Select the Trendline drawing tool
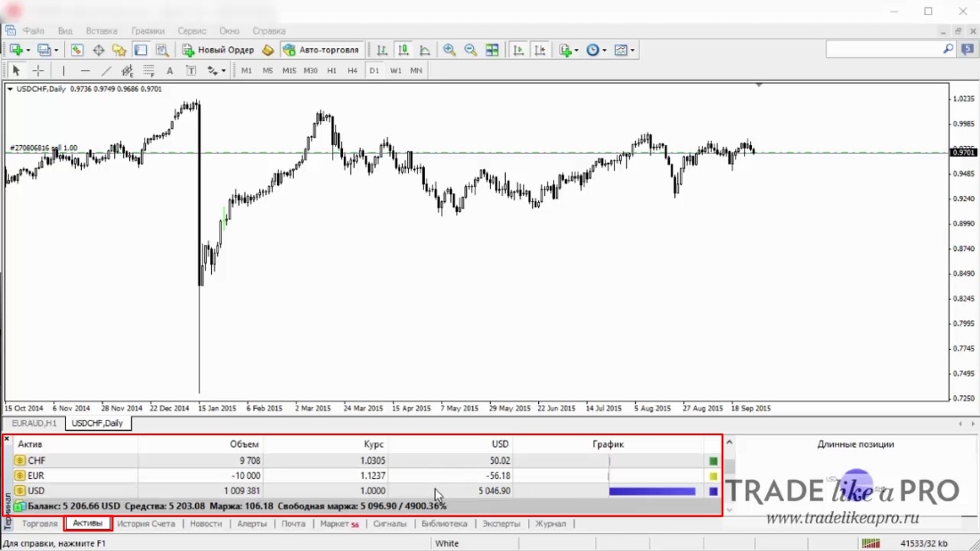980x551 pixels. (x=106, y=70)
